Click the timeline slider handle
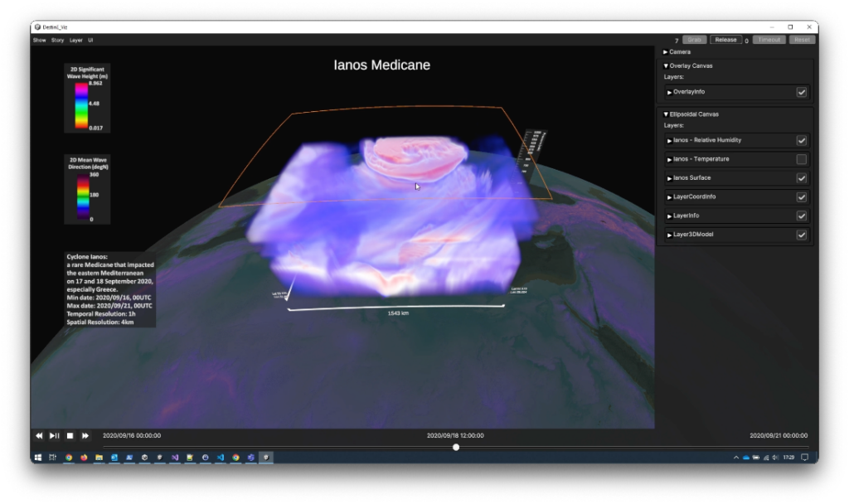 pyautogui.click(x=456, y=448)
